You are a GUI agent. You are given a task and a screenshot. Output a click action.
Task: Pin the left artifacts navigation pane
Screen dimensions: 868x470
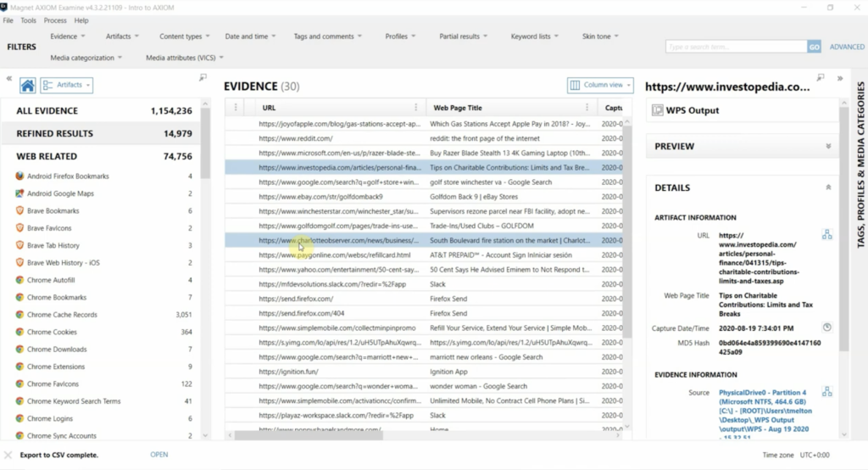tap(203, 77)
